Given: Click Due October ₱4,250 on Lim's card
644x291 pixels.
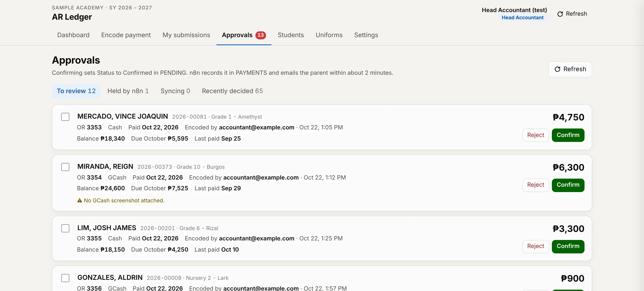Looking at the screenshot, I should 159,249.
